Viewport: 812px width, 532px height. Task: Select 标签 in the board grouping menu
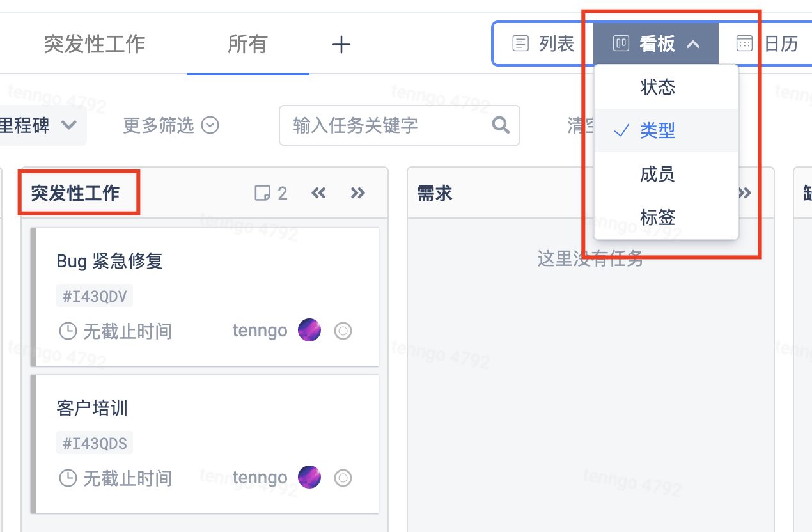[657, 217]
